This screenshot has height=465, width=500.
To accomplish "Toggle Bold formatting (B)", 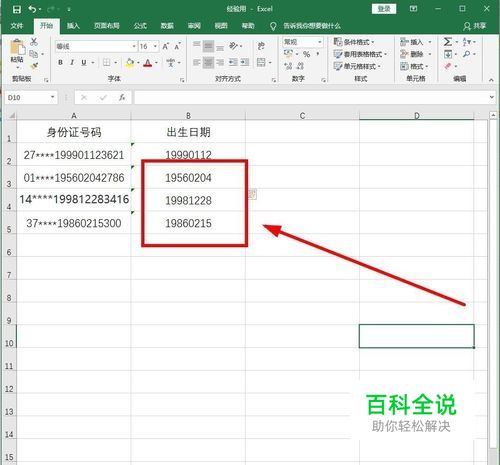I will point(60,62).
